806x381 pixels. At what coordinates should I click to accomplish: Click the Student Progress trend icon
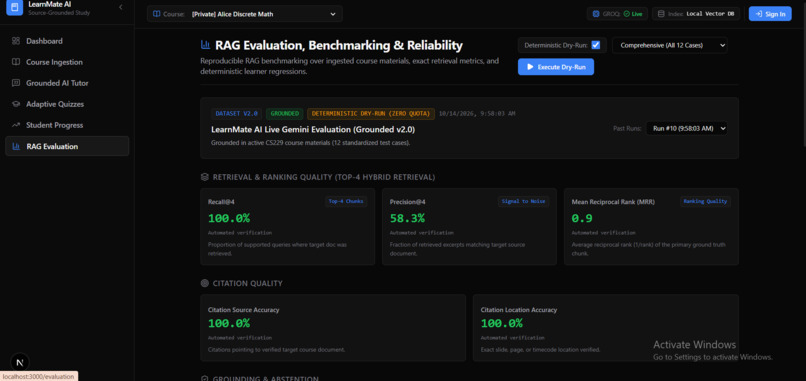pos(16,125)
